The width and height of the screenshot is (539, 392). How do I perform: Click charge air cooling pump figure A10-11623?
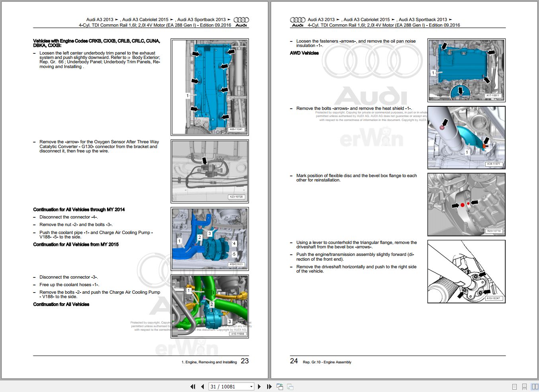point(210,239)
